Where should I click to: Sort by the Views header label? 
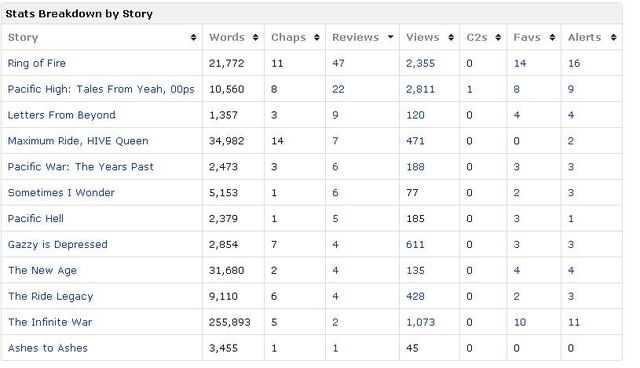click(423, 38)
